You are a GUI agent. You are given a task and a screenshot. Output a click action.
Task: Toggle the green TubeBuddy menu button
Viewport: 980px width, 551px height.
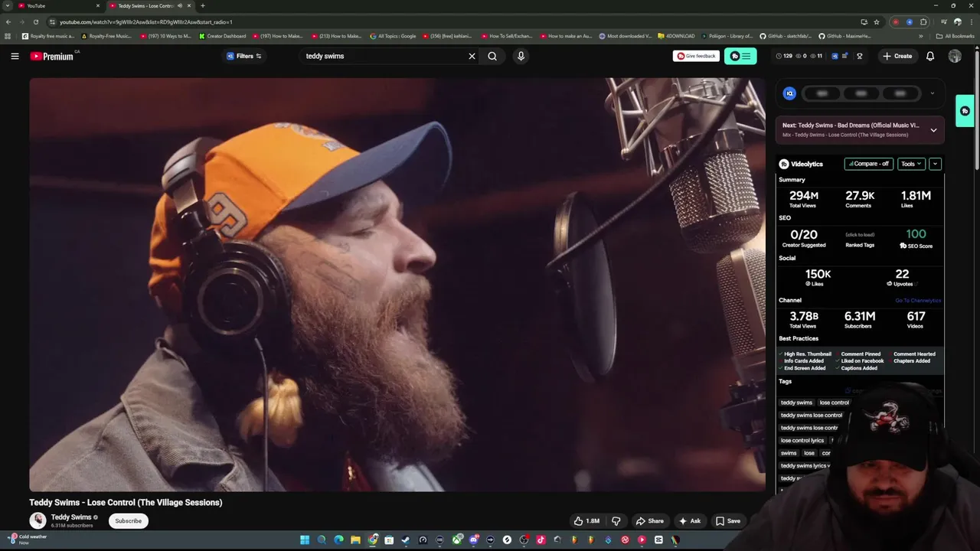(740, 56)
